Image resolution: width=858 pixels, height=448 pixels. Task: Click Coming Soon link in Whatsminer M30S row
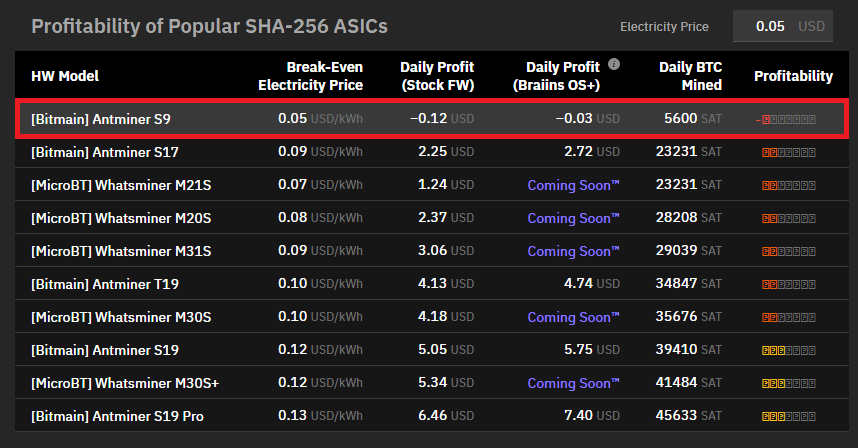[x=573, y=317]
